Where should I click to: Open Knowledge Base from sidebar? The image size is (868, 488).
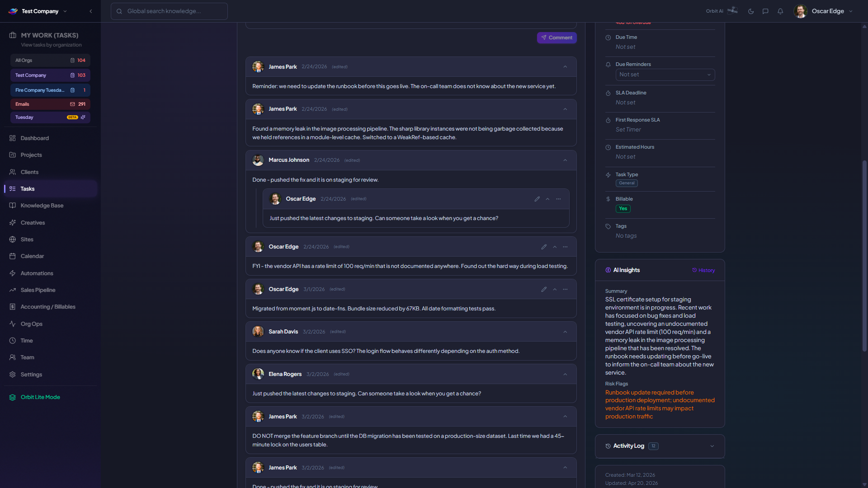50,206
